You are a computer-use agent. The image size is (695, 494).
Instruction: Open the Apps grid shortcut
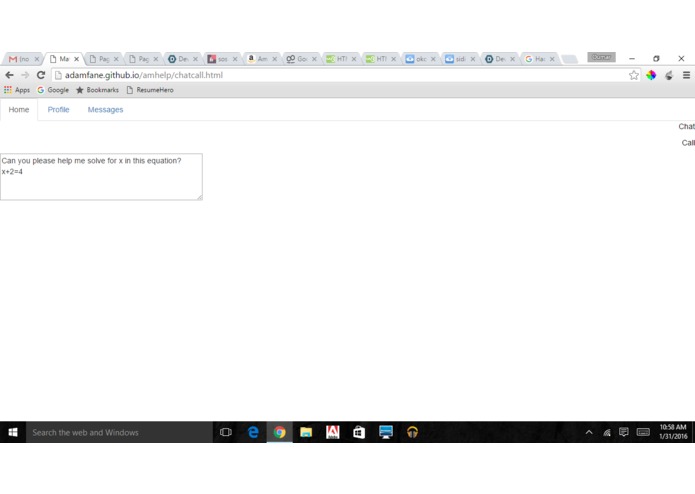(x=16, y=90)
